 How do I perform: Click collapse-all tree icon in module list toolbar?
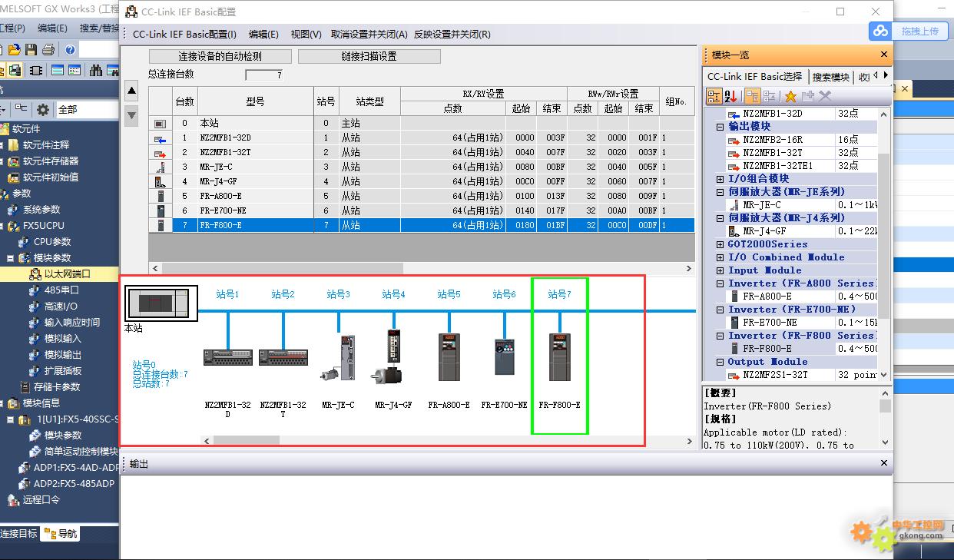click(769, 96)
